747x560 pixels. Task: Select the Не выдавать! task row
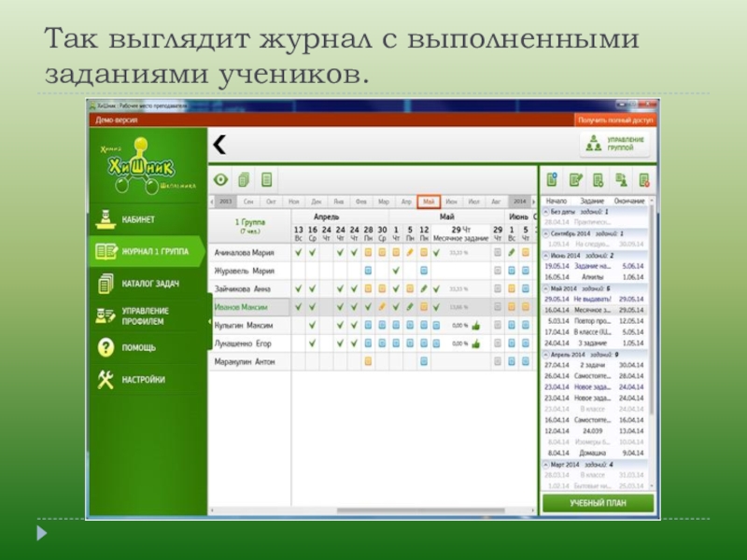[595, 299]
